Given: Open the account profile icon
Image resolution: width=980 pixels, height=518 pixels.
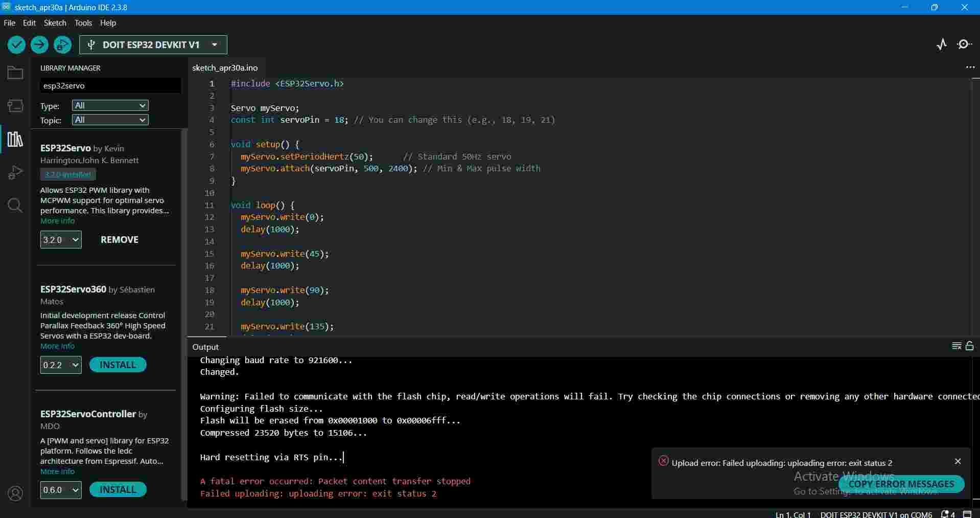Looking at the screenshot, I should click(x=15, y=493).
